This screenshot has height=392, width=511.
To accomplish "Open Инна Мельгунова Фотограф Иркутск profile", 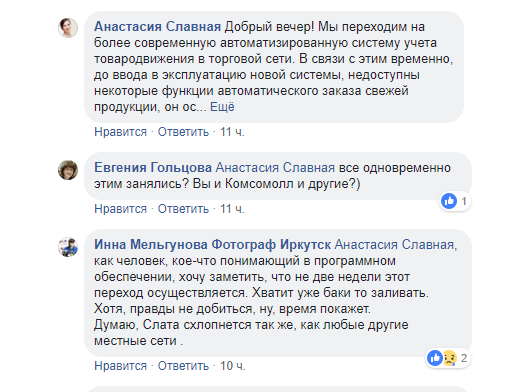I will [x=212, y=245].
